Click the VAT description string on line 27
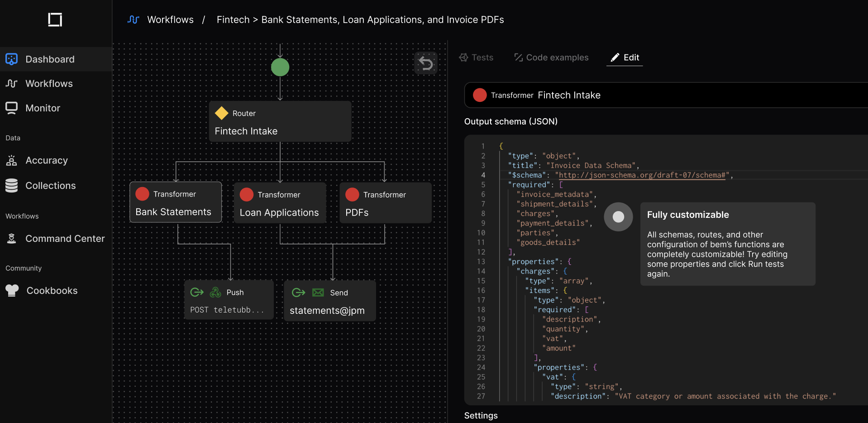 click(725, 396)
